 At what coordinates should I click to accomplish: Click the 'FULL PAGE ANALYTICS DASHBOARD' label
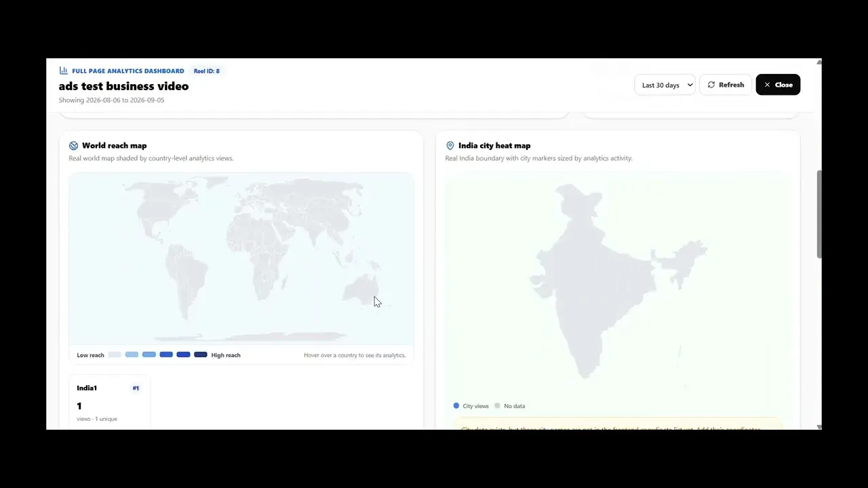(x=128, y=71)
